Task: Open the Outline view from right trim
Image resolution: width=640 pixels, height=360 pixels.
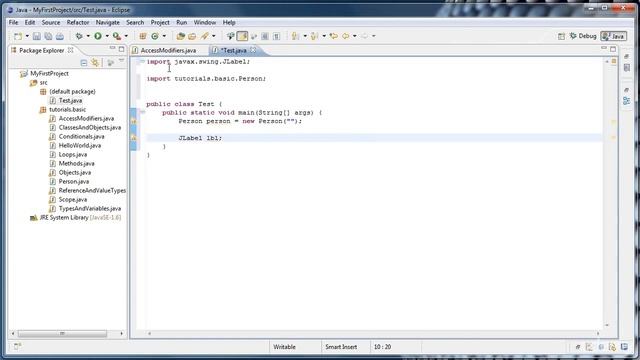Action: (627, 100)
